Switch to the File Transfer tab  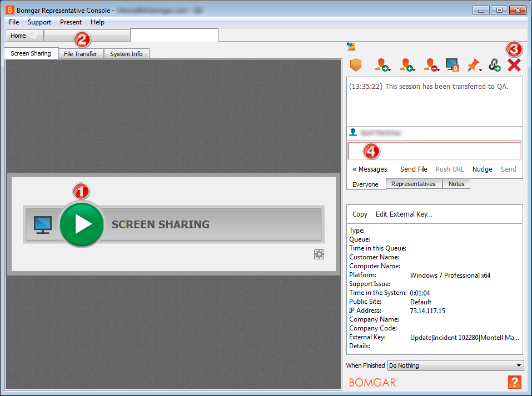pyautogui.click(x=81, y=54)
